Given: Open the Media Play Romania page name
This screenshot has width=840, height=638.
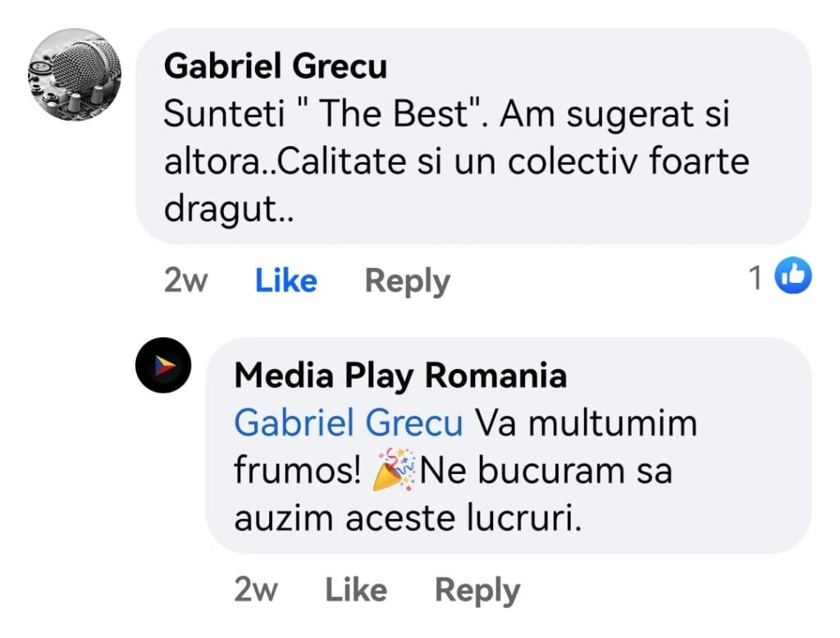Looking at the screenshot, I should point(400,376).
